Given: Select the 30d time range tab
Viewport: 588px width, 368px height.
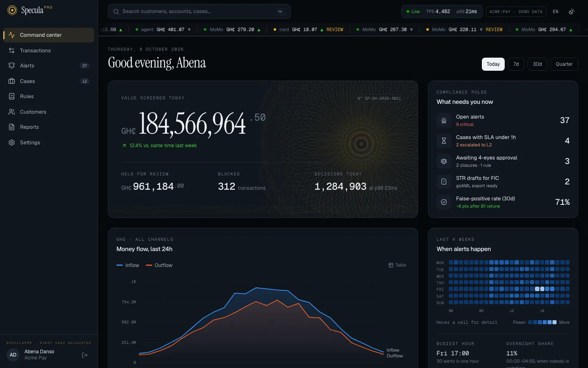Looking at the screenshot, I should point(537,64).
